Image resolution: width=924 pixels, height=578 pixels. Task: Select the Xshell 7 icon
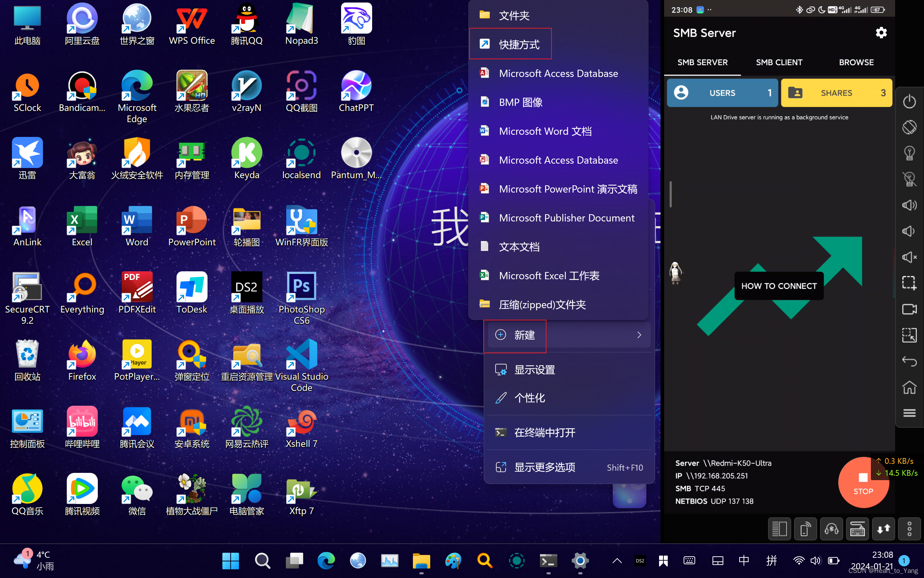coord(302,427)
